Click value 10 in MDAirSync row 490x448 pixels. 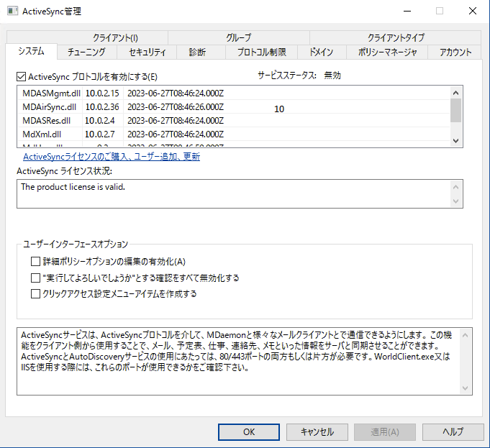[x=279, y=109]
